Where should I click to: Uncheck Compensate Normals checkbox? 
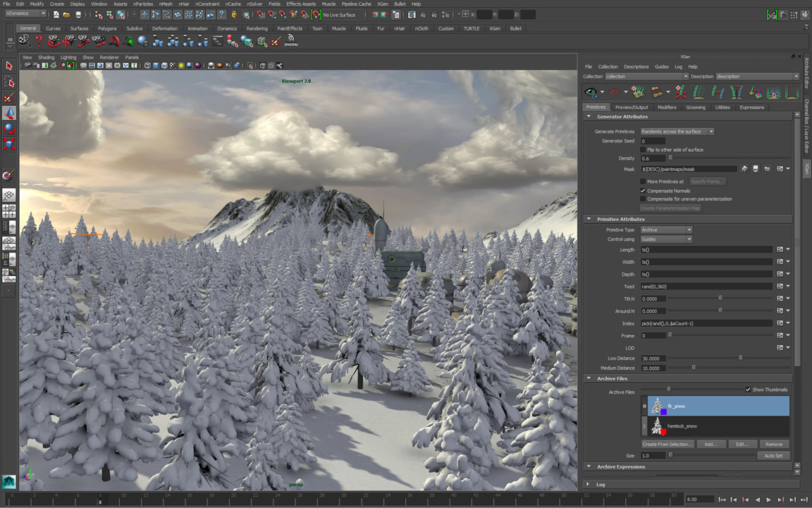(x=643, y=190)
